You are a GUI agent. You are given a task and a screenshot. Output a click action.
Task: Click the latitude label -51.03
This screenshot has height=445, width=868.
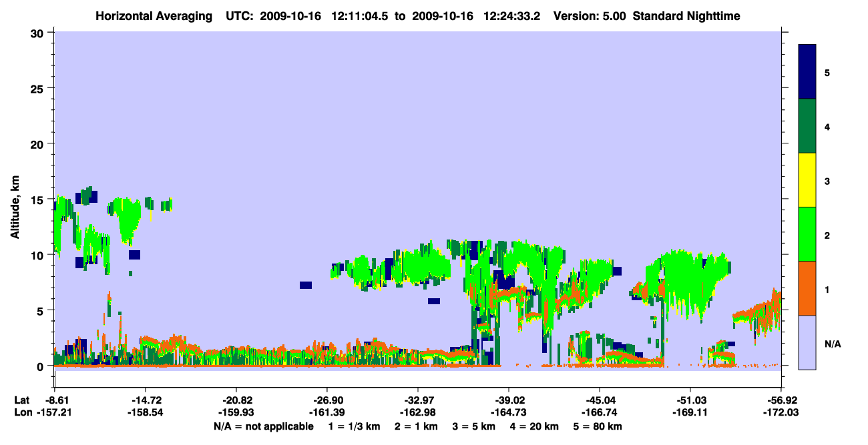point(690,400)
